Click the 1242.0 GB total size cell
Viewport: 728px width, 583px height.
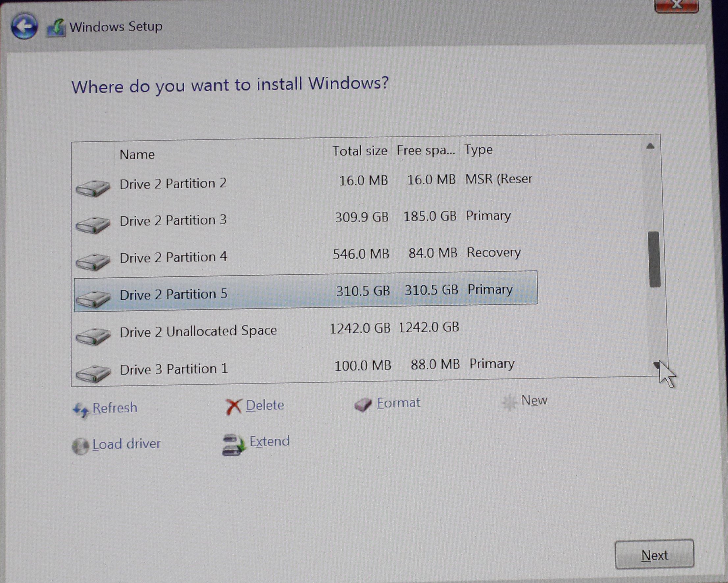coord(360,328)
